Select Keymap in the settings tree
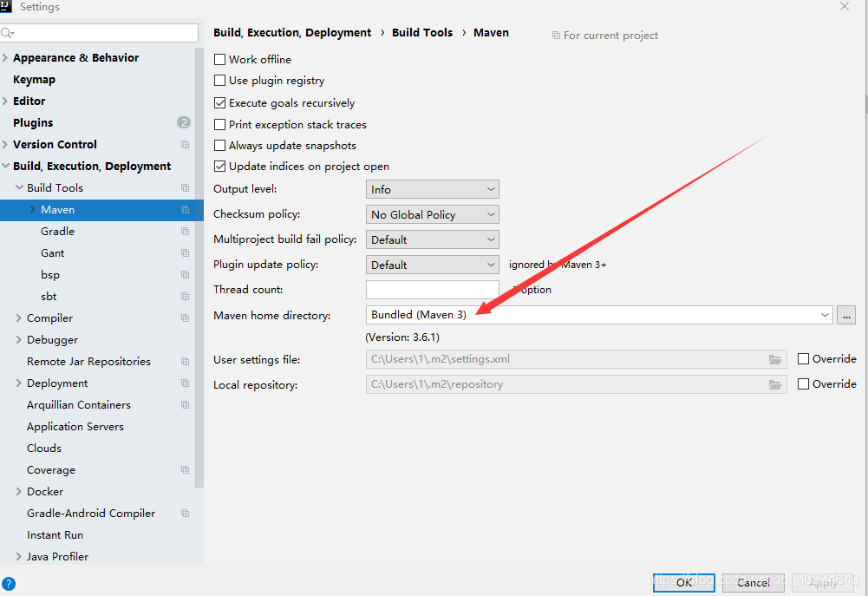The height and width of the screenshot is (596, 868). tap(35, 79)
